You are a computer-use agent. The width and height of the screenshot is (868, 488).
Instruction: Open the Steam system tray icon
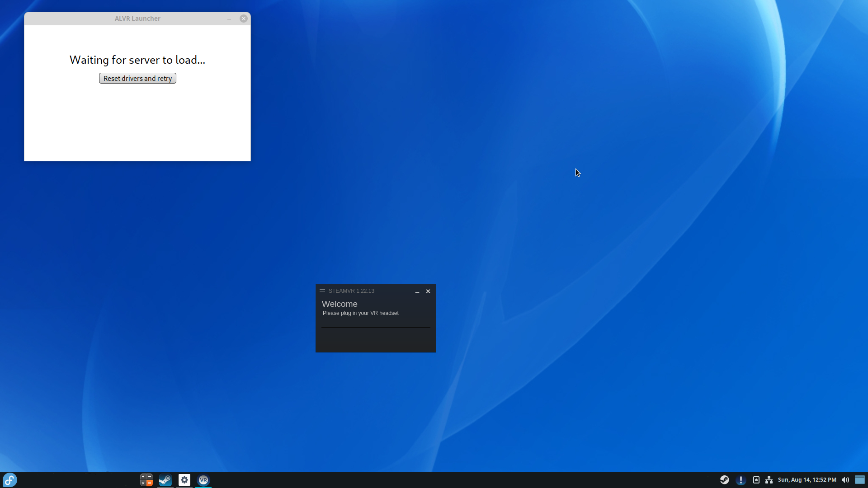(x=725, y=480)
